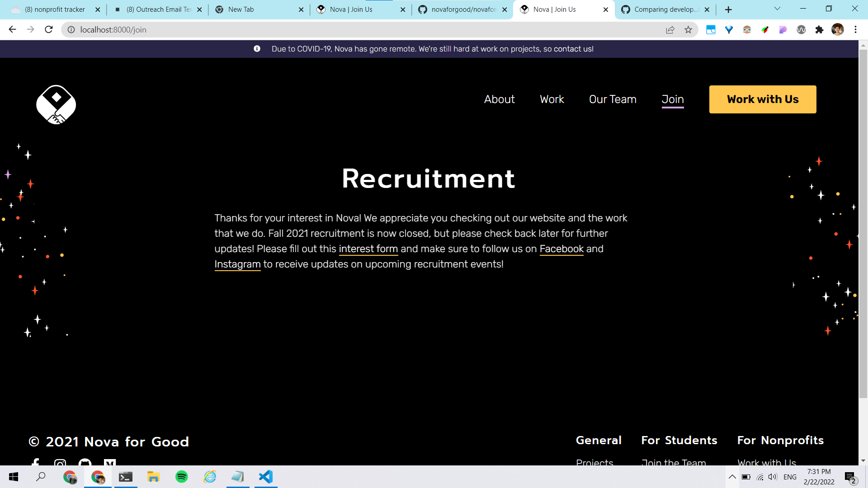Image resolution: width=868 pixels, height=488 pixels.
Task: Click the share page icon in address bar
Action: [x=670, y=30]
